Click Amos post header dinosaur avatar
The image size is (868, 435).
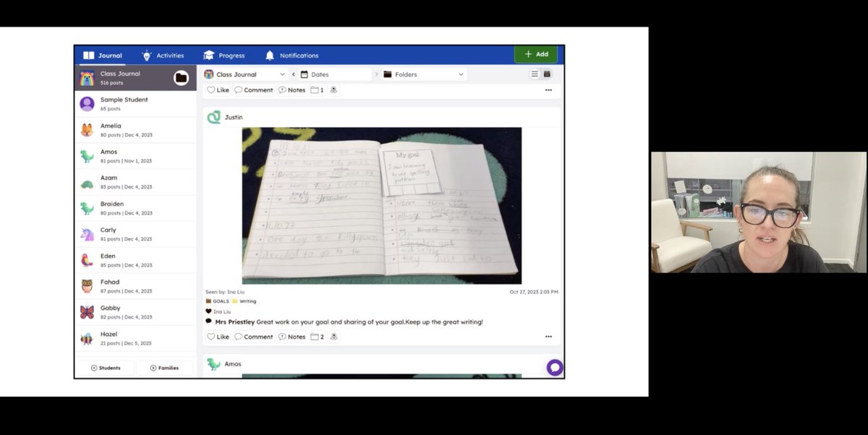point(213,364)
